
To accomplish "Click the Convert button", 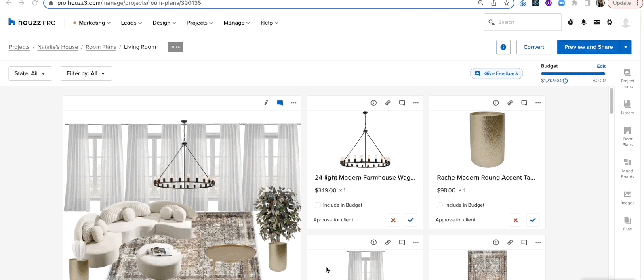I will pyautogui.click(x=534, y=47).
